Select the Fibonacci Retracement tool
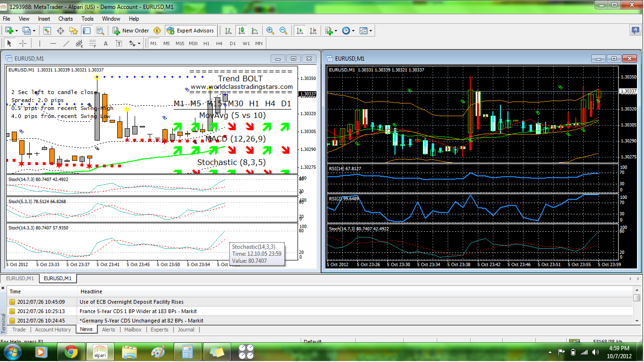Image resolution: width=644 pixels, height=362 pixels. tap(93, 44)
